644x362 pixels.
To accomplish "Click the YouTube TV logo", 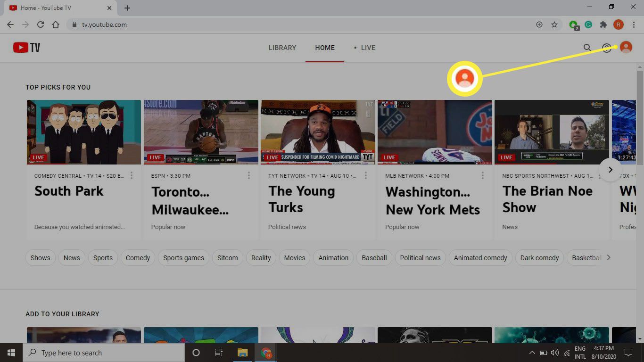I will point(26,48).
